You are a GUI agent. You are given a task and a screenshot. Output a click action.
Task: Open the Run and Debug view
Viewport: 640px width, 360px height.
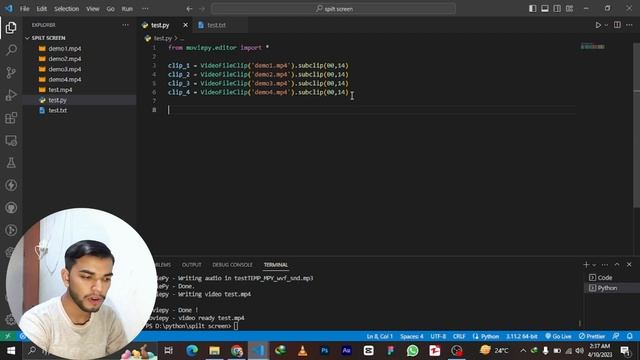[x=11, y=95]
